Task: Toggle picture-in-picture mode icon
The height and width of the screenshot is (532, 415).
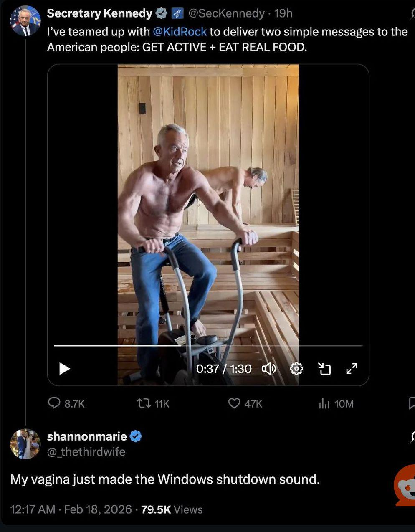Action: tap(324, 369)
